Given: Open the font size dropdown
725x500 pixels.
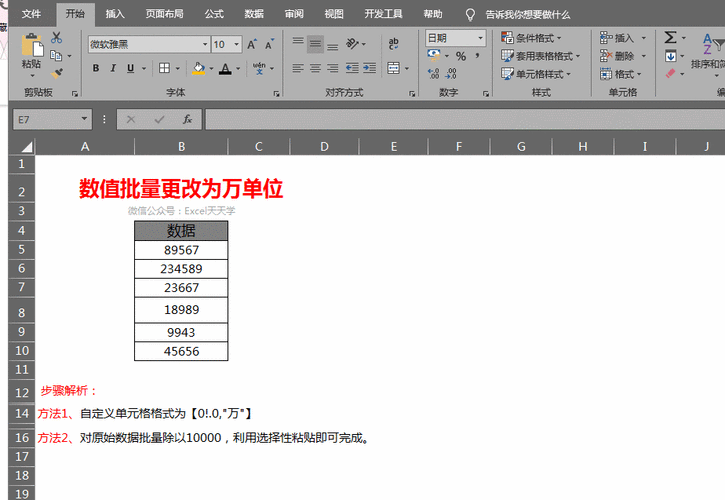Looking at the screenshot, I should pyautogui.click(x=237, y=44).
